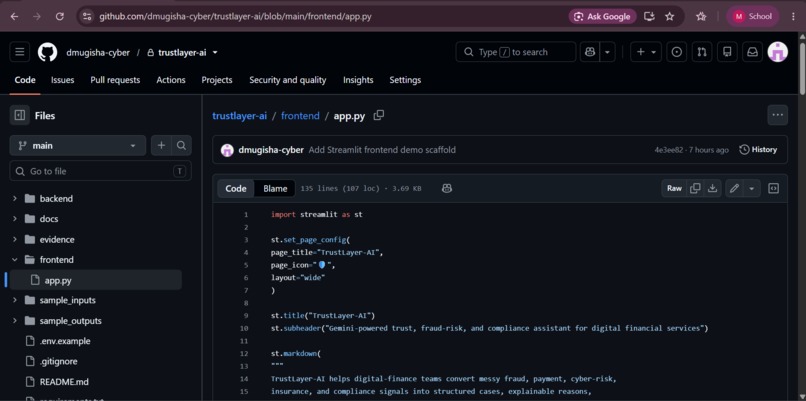
Task: Open Chrome's three-dot menu
Action: 794,16
